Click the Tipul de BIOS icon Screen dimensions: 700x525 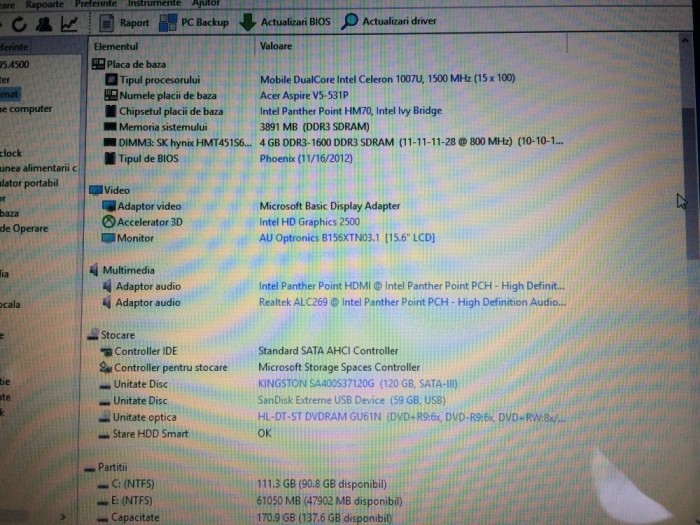pyautogui.click(x=109, y=158)
